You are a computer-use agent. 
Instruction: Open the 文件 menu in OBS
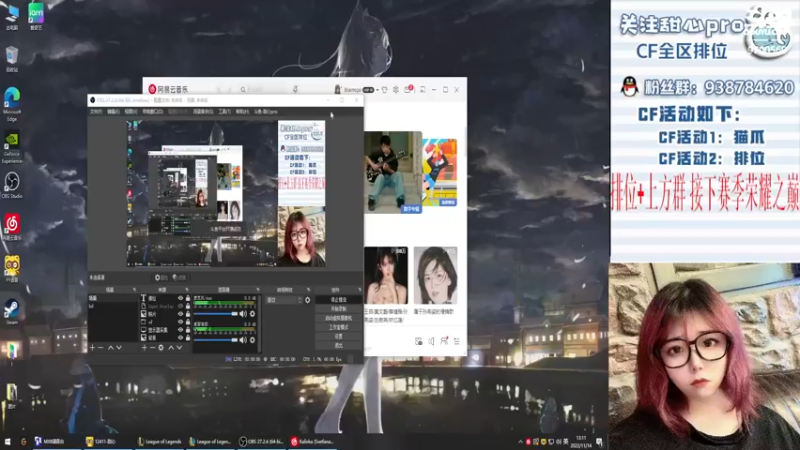coord(96,111)
